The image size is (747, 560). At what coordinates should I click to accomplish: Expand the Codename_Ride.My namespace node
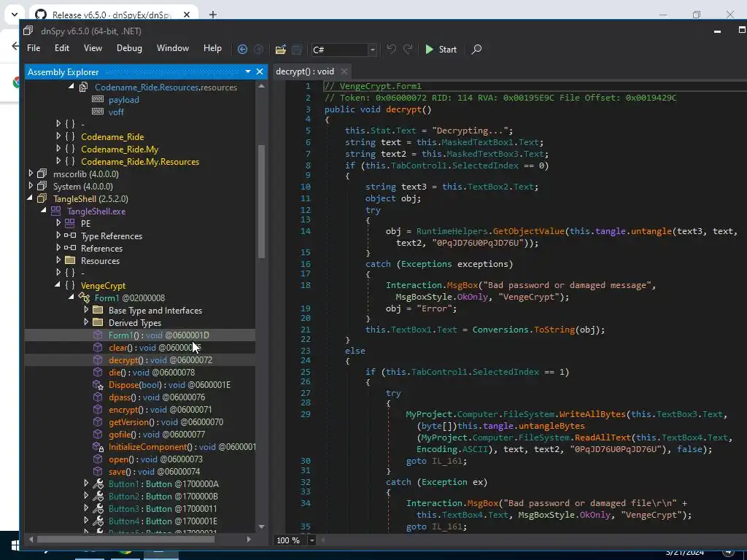pos(58,149)
